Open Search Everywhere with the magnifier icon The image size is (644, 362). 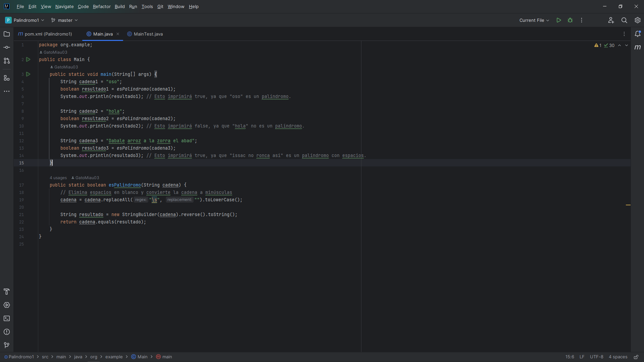click(x=624, y=20)
